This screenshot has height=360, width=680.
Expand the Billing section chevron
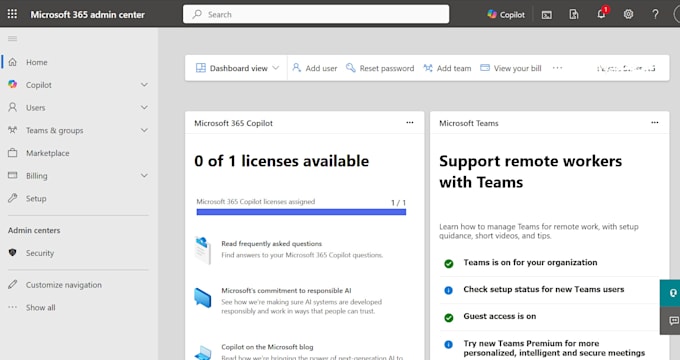(144, 176)
